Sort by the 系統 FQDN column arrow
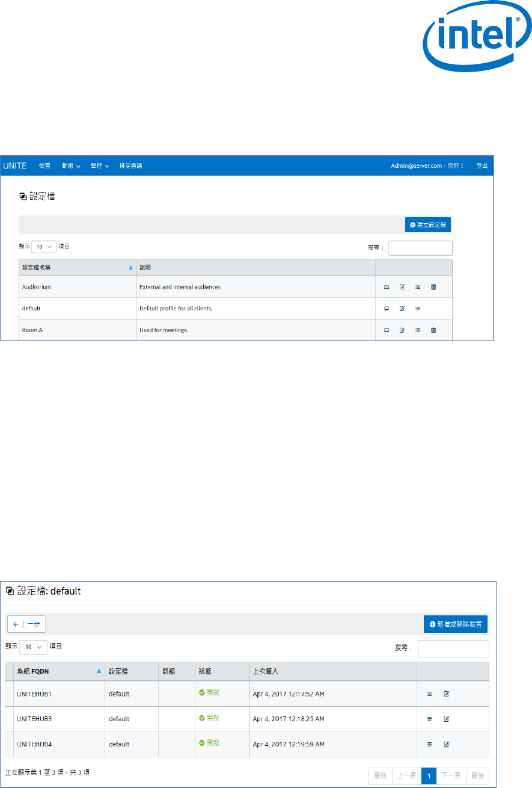This screenshot has height=788, width=532. click(x=99, y=671)
